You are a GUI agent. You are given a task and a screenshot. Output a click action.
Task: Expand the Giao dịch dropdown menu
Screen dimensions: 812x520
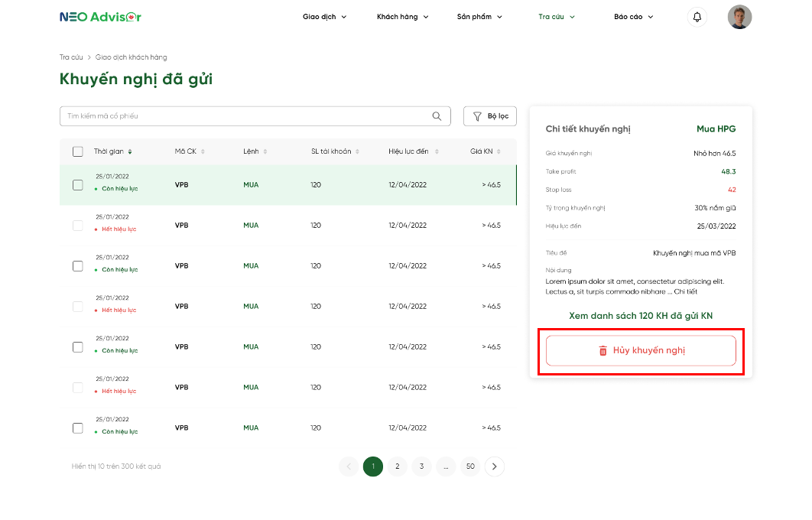(x=324, y=17)
